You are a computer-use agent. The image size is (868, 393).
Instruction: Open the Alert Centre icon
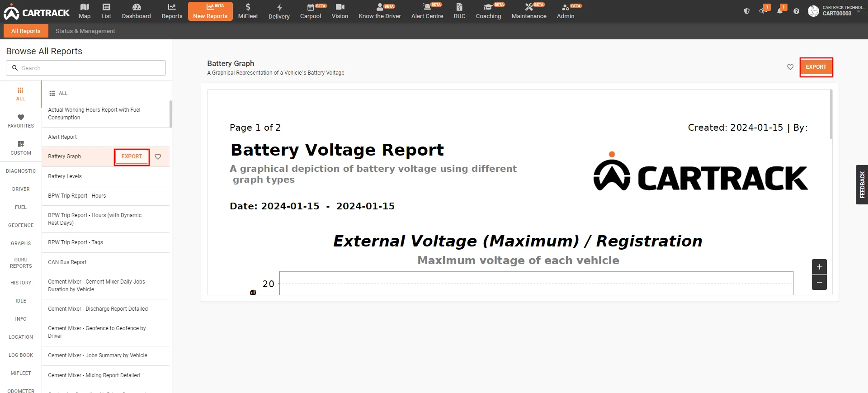427,7
